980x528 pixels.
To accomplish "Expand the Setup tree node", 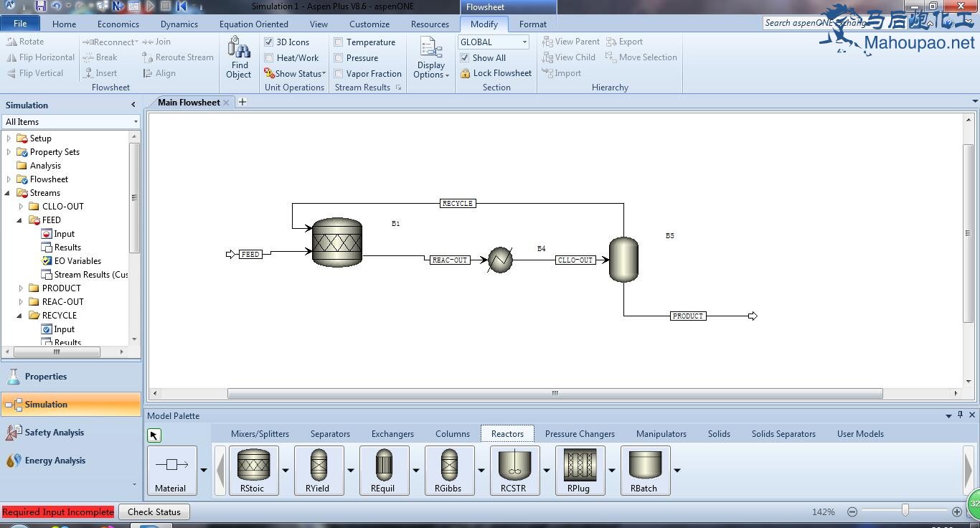I will [x=9, y=138].
